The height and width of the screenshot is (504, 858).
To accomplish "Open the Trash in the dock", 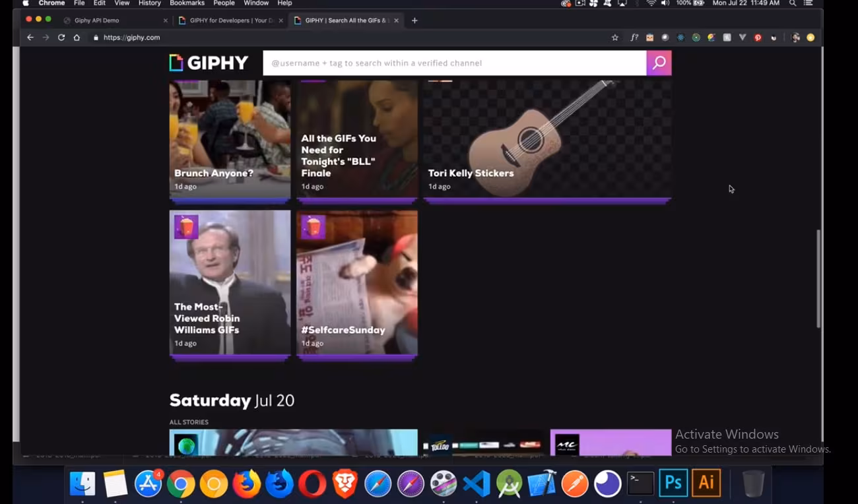I will tap(753, 484).
